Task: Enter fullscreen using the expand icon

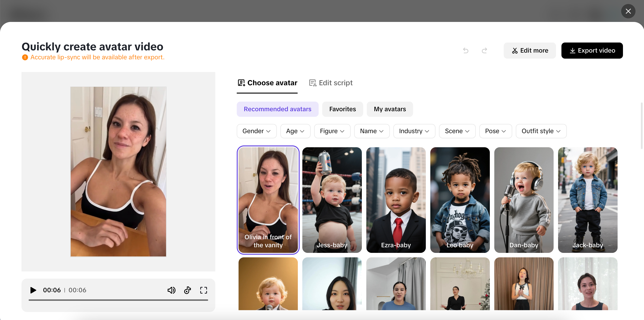Action: [x=203, y=290]
